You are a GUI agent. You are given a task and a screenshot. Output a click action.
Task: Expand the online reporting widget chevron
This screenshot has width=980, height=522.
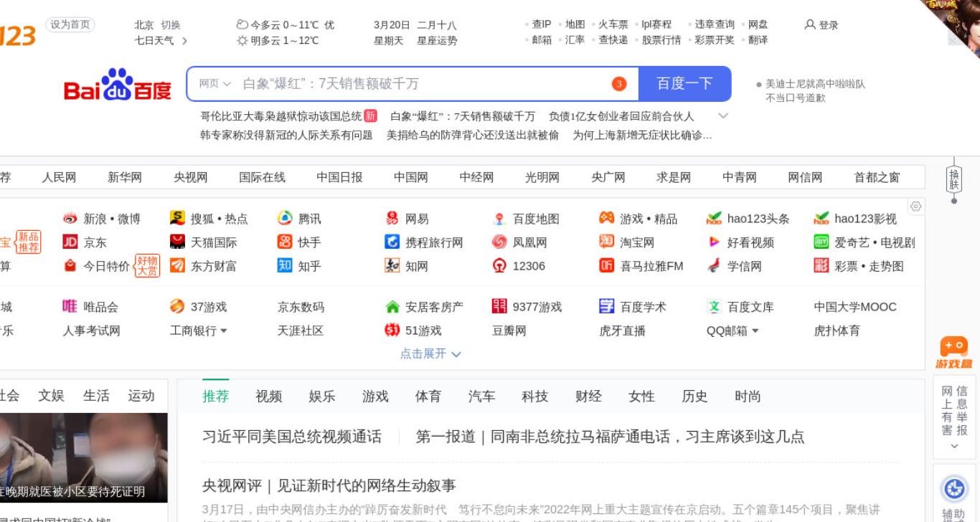click(953, 446)
